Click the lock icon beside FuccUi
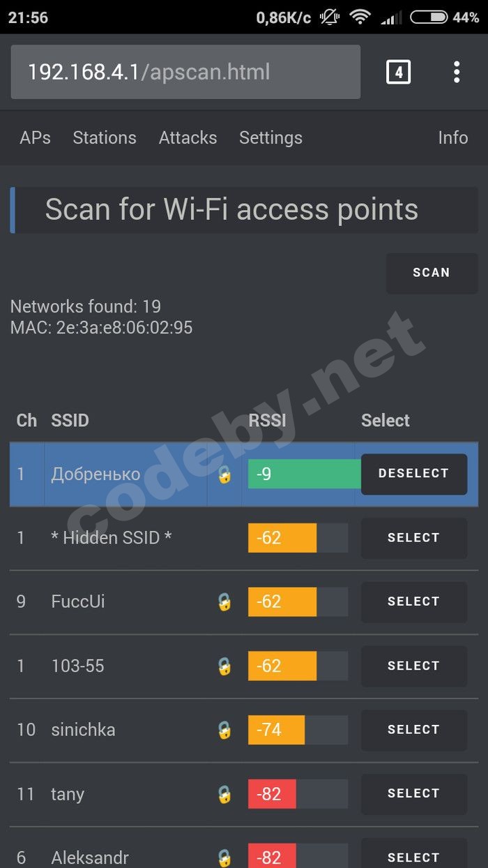The image size is (488, 868). [x=224, y=601]
